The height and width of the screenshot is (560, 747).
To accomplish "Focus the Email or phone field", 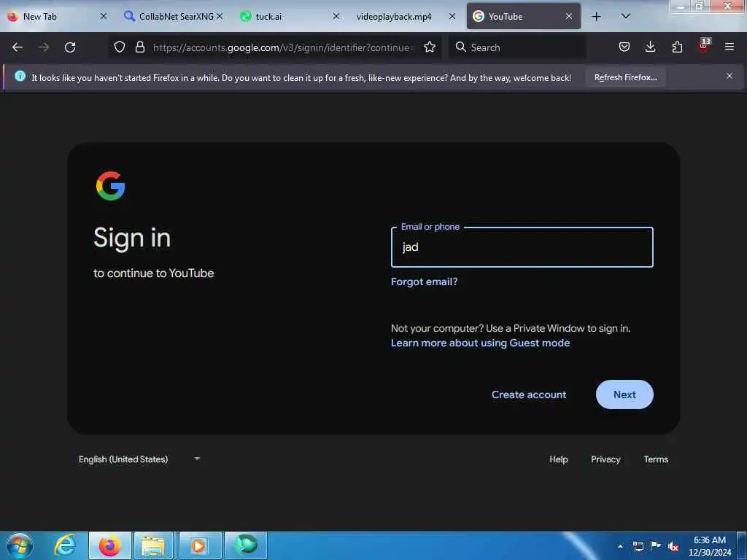I will [x=522, y=247].
